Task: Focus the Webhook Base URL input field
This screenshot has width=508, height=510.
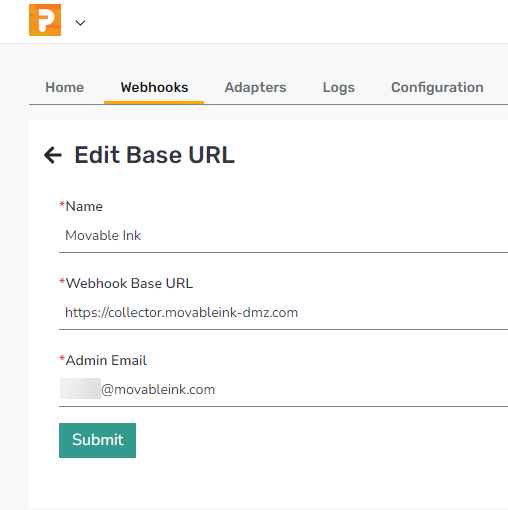Action: 283,313
